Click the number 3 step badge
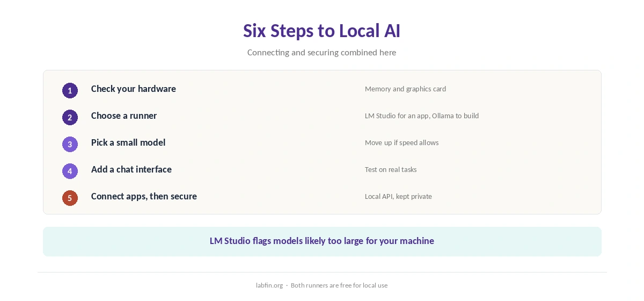644x301 pixels. [70, 144]
